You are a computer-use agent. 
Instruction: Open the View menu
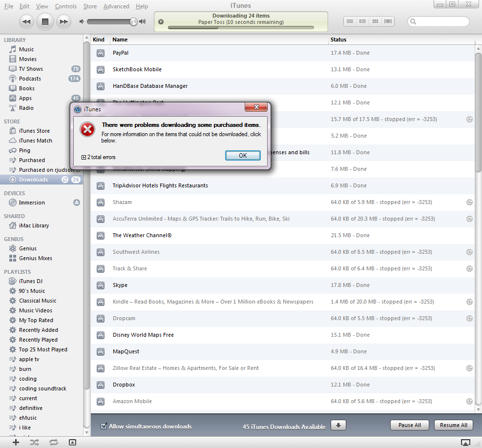pos(42,6)
